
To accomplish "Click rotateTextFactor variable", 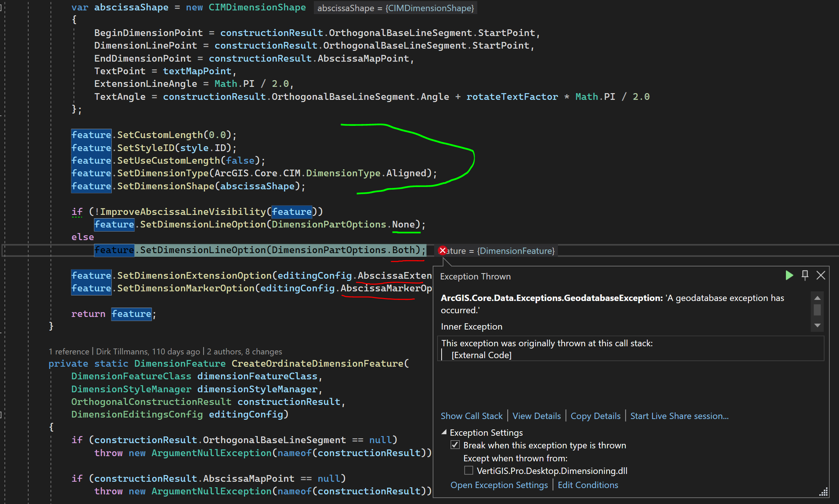I will [x=512, y=97].
